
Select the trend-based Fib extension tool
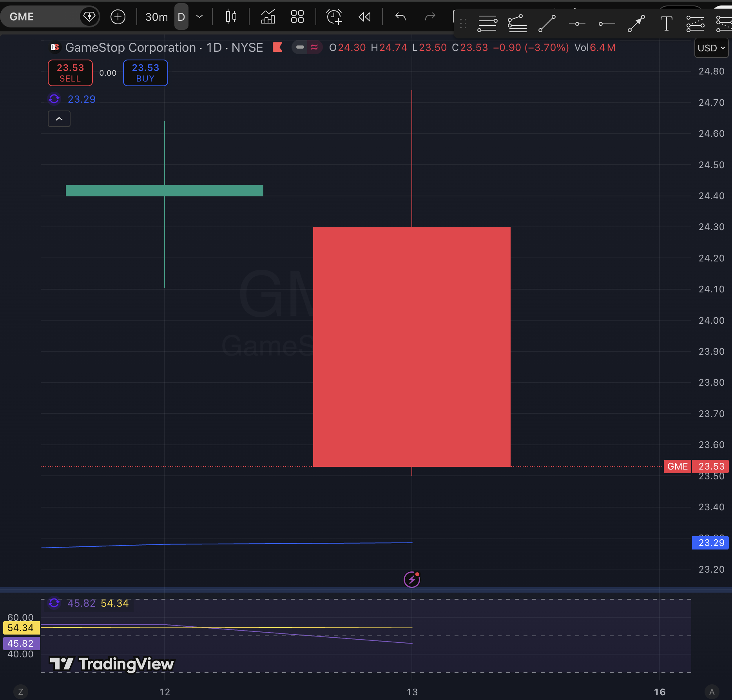tap(517, 24)
